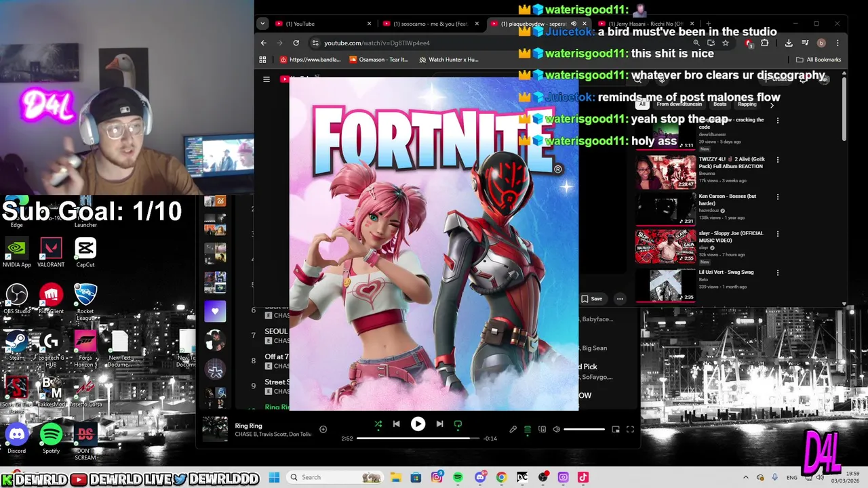Select the Rapping filter chip
Viewport: 868px width, 488px height.
tap(747, 104)
